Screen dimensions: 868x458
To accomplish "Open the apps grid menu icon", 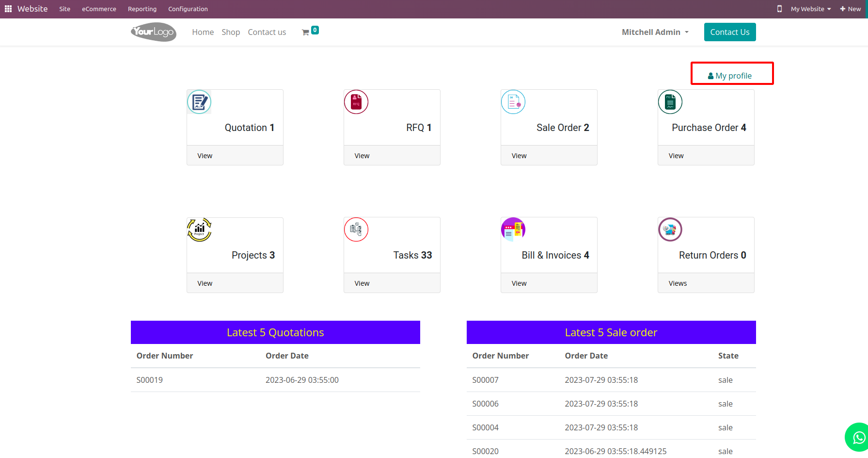I will pos(8,9).
